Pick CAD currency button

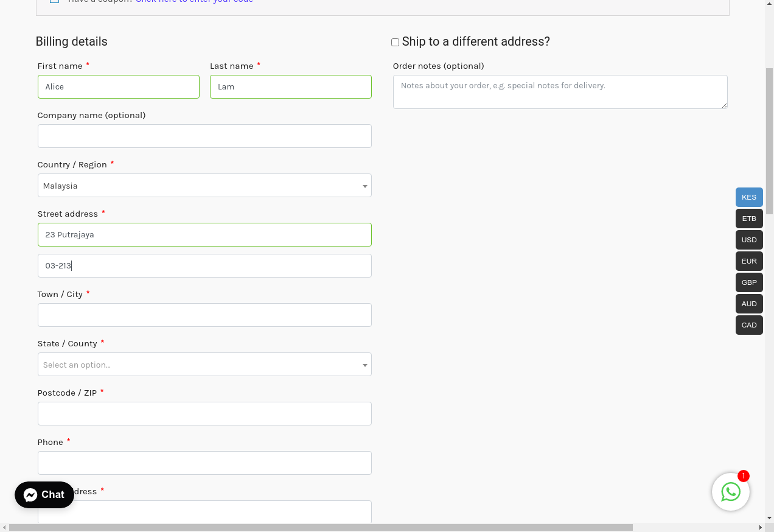(x=748, y=325)
